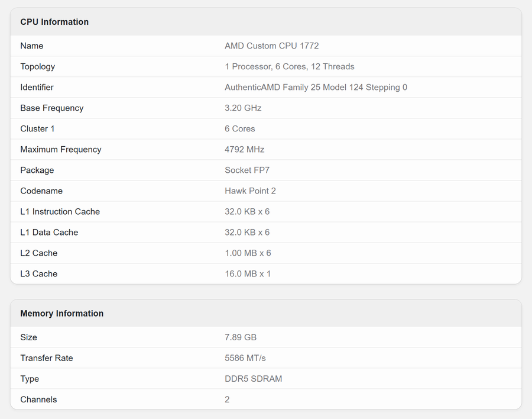Click the Base Frequency 3.20 GHz value
This screenshot has width=532, height=419.
(243, 108)
